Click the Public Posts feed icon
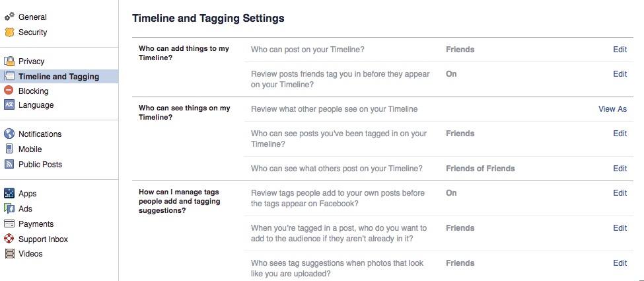 tap(9, 164)
